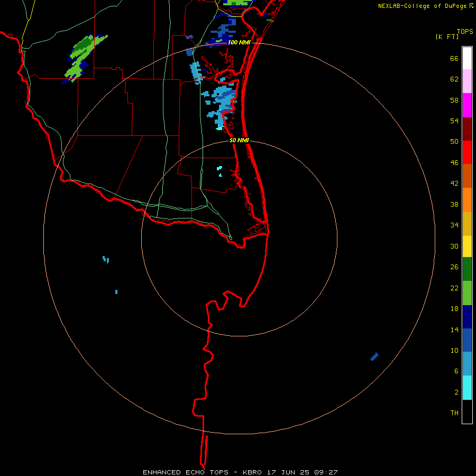Click the dark red swatch between 50 and 54
The image size is (476, 476).
tap(467, 129)
